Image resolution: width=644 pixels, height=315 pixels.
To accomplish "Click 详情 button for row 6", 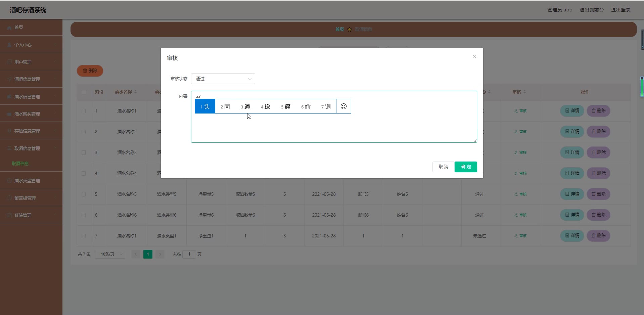I will coord(572,215).
